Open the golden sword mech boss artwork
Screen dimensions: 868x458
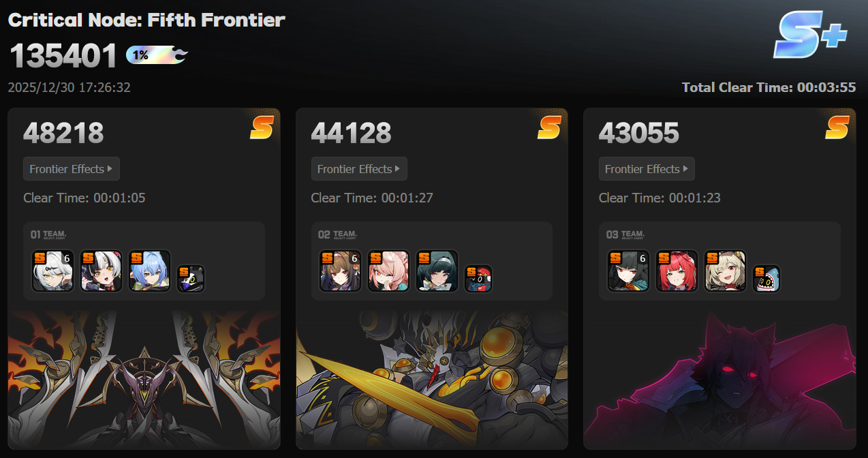coord(432,380)
